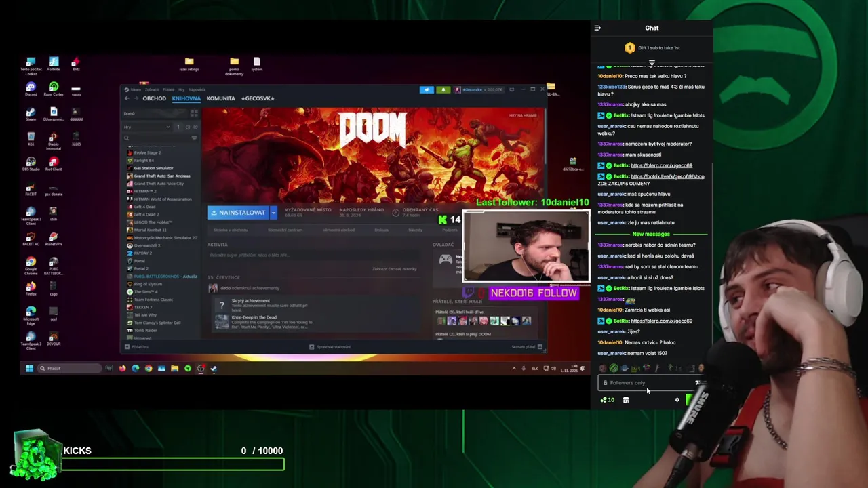The width and height of the screenshot is (868, 488).
Task: Switch to the KNIHOVNA tab
Action: click(x=186, y=98)
